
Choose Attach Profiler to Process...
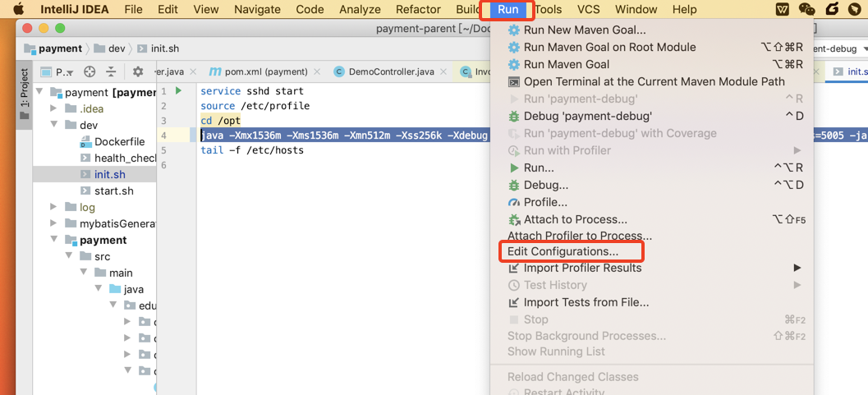pyautogui.click(x=651, y=236)
